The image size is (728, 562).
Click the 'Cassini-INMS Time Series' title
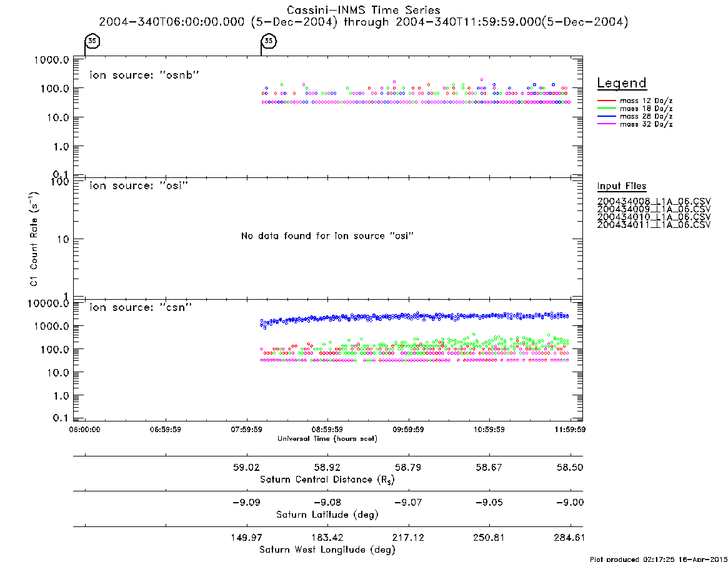(x=364, y=10)
